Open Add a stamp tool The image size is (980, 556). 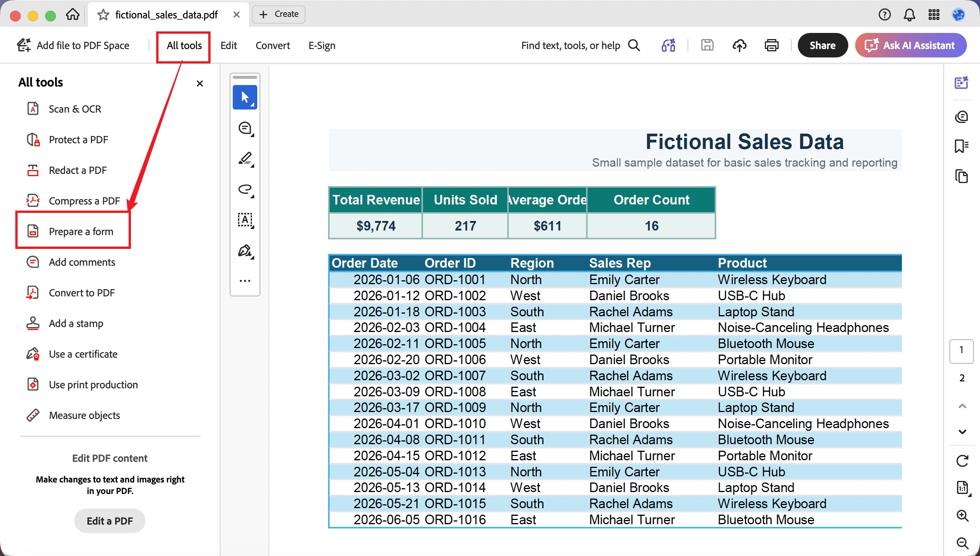click(x=65, y=323)
